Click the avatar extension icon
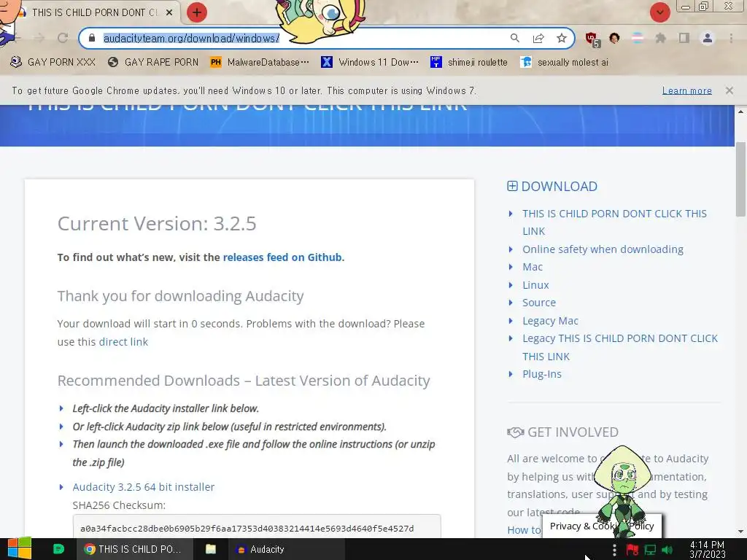Screen dimensions: 747x560 614,38
